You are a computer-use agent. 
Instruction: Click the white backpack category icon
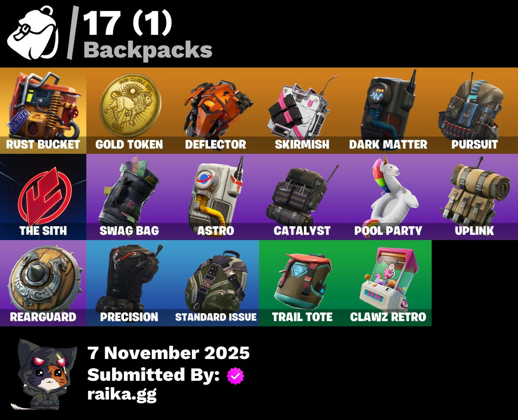coord(33,33)
